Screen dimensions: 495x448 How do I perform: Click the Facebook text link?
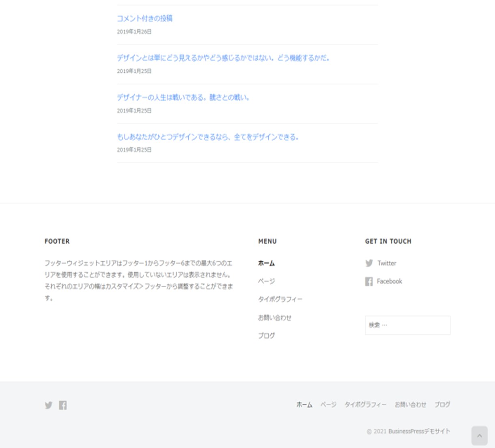tap(389, 281)
